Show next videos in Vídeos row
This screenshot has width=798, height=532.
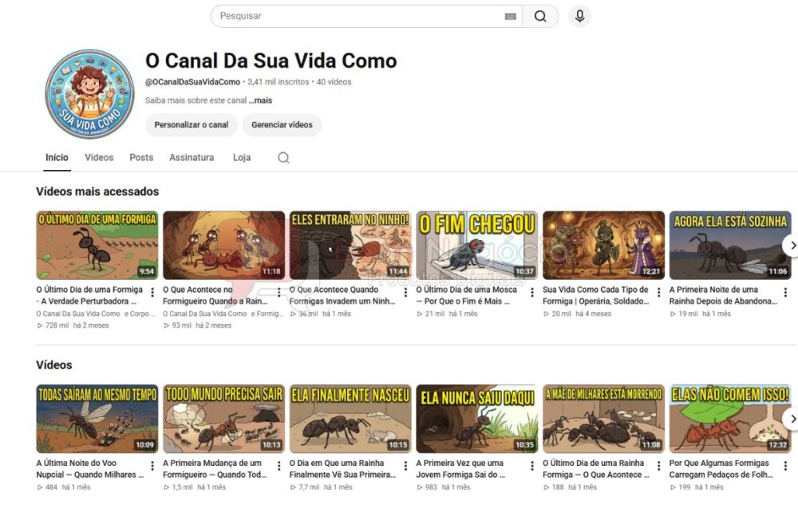click(x=792, y=419)
